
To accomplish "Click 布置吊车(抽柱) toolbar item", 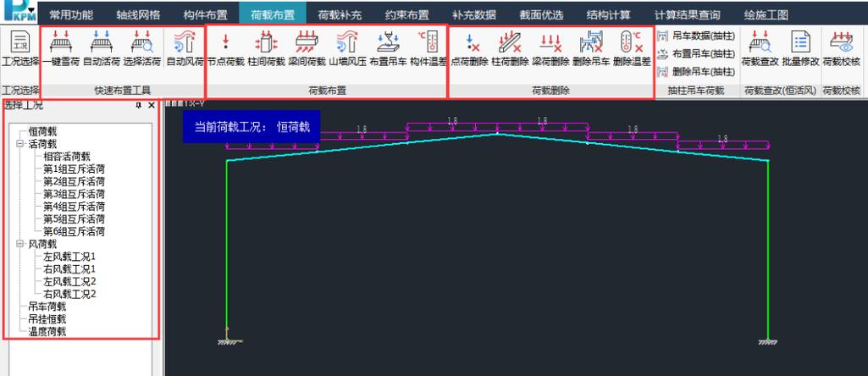I will [696, 54].
